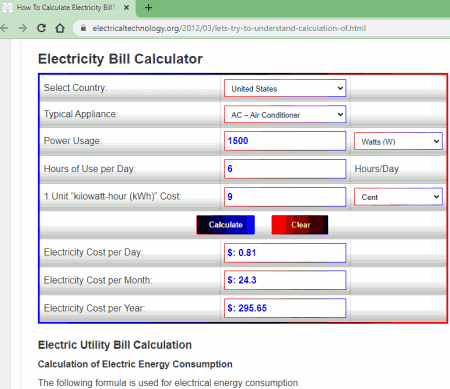View site security via the padlock icon

pos(83,28)
